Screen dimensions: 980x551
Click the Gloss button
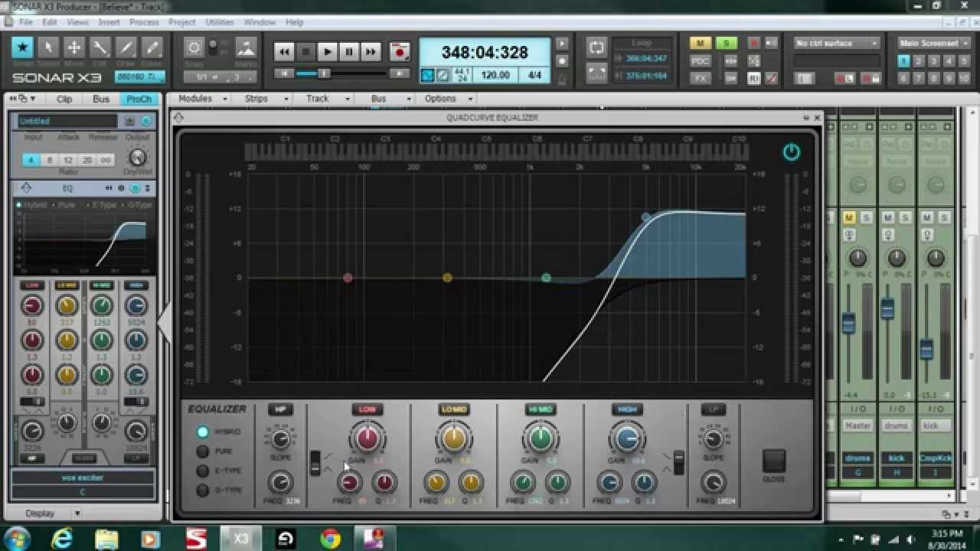(774, 461)
